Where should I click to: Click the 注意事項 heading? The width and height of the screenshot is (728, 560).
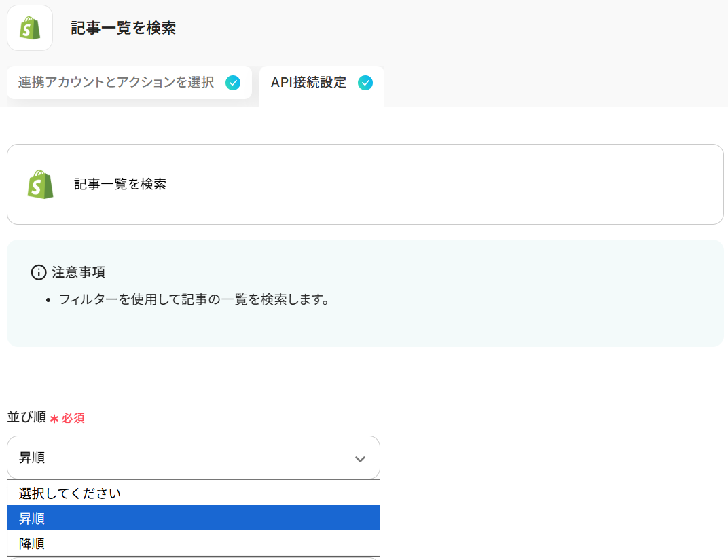coord(78,272)
